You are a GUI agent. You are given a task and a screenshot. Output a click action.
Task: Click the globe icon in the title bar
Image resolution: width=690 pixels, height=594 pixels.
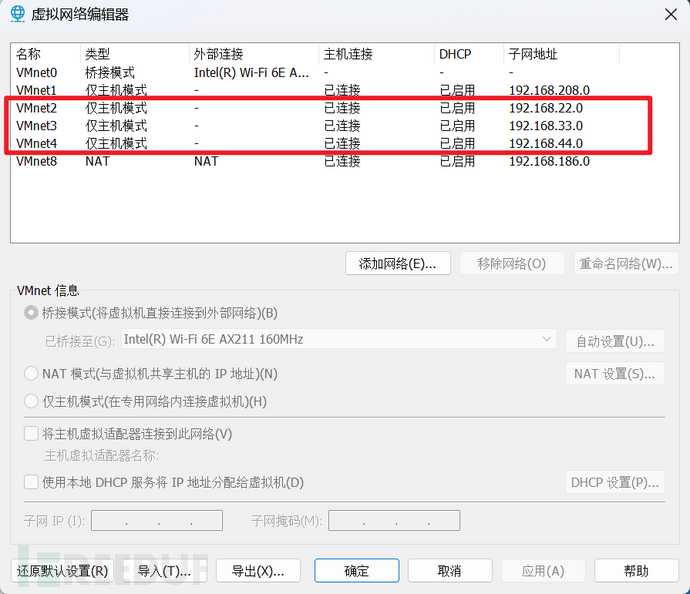pos(18,14)
